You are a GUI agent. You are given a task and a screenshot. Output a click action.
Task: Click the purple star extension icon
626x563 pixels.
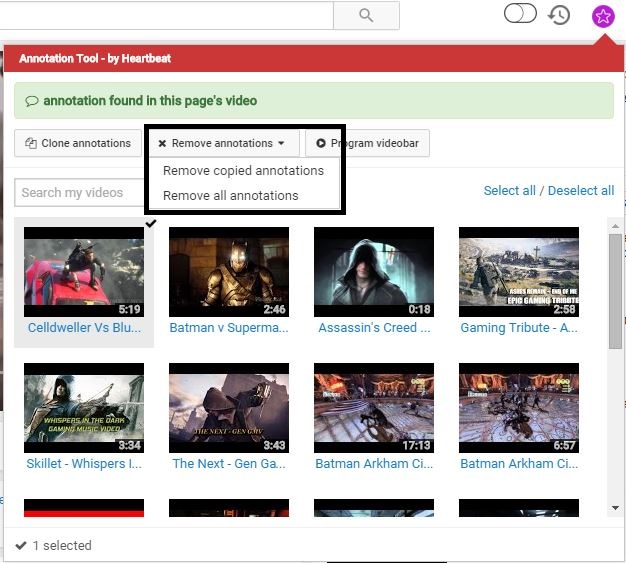click(603, 16)
